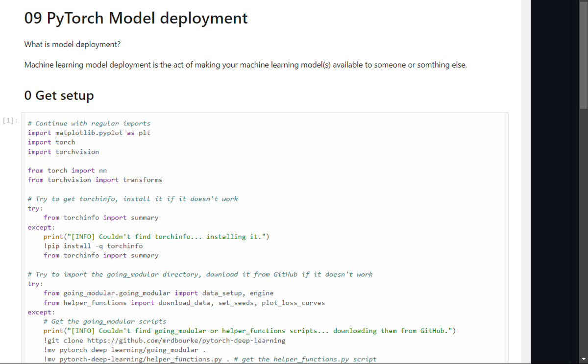Click the "from torchvision import transforms" line

click(x=95, y=180)
